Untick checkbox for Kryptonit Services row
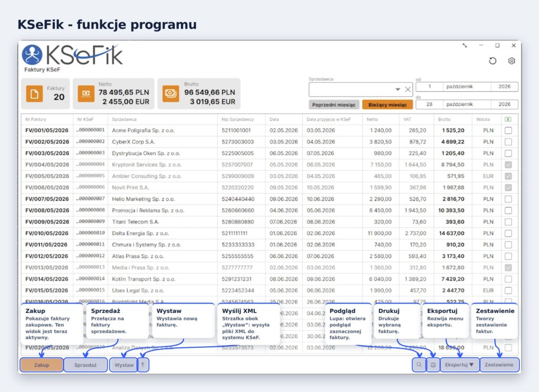Viewport: 539px width, 392px height. coord(508,165)
